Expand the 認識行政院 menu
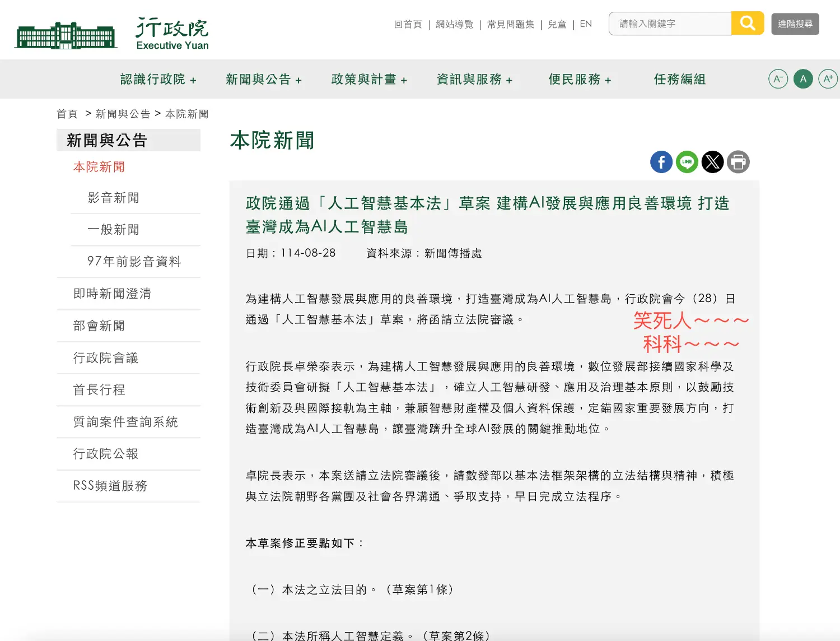840x641 pixels. [x=158, y=80]
